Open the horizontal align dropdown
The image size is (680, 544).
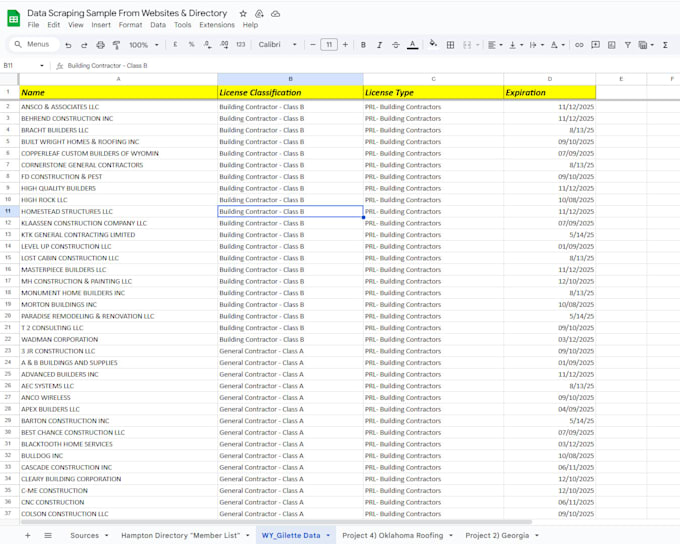495,45
